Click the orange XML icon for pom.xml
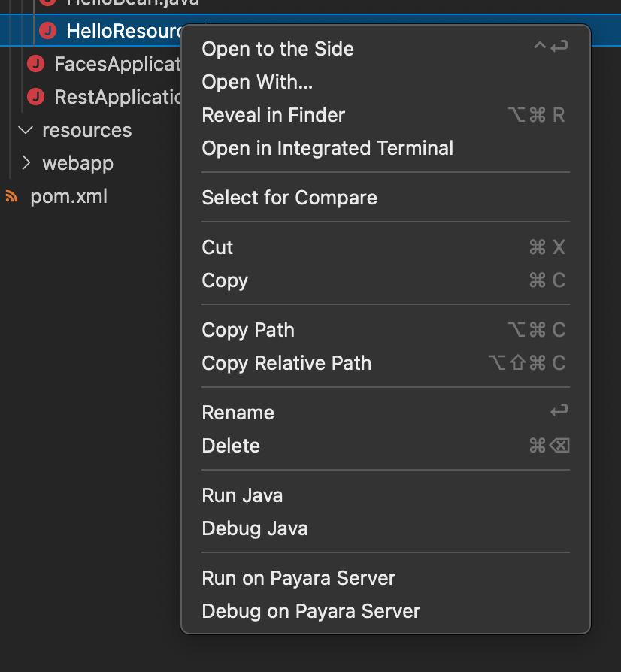621x672 pixels. click(x=11, y=197)
